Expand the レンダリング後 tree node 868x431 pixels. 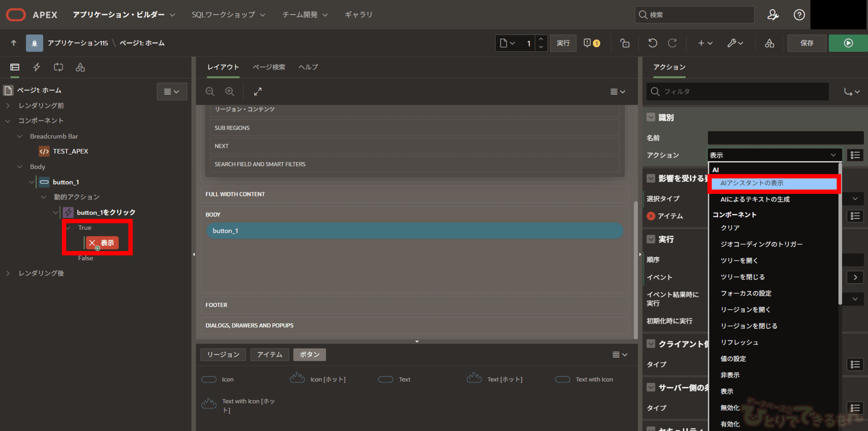click(x=8, y=273)
